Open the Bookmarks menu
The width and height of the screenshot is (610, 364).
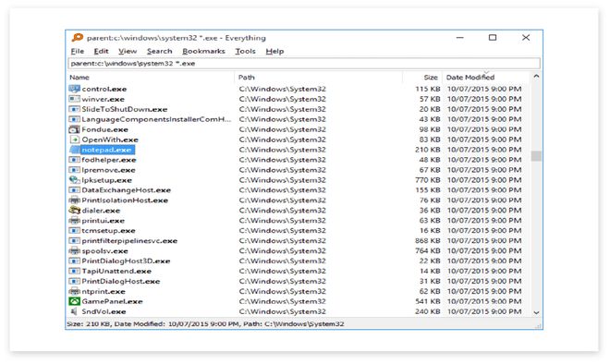pyautogui.click(x=203, y=52)
